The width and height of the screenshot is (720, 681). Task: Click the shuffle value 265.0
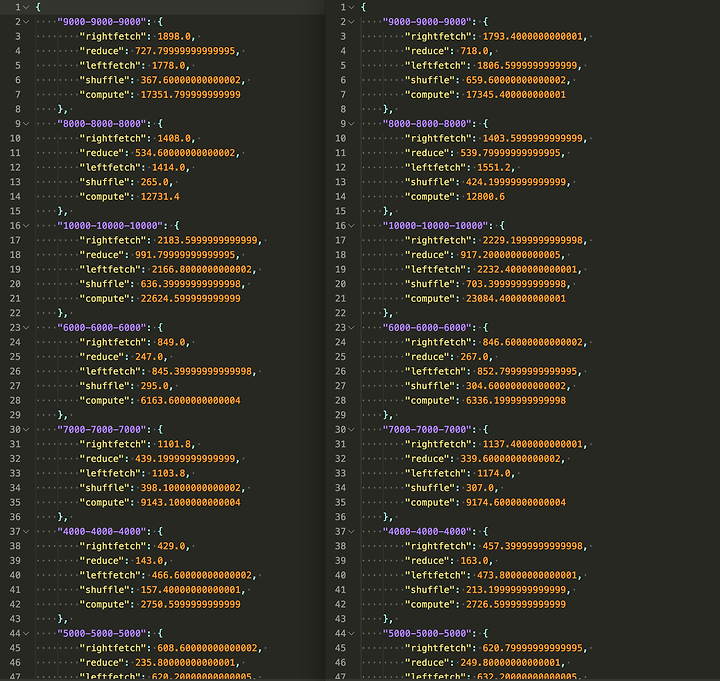point(155,182)
